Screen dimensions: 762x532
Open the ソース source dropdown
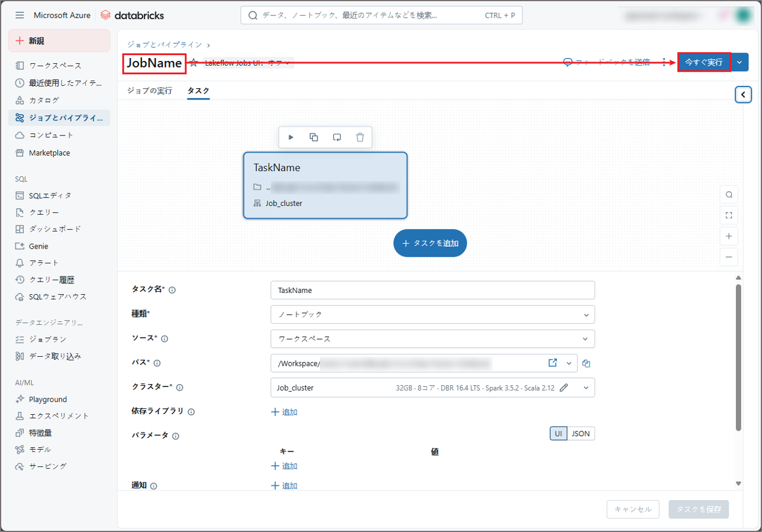[x=432, y=339]
